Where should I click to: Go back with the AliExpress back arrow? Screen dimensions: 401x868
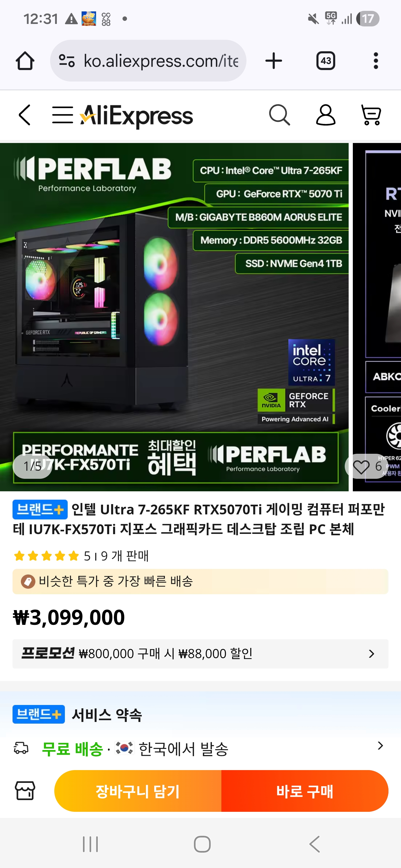[x=25, y=115]
